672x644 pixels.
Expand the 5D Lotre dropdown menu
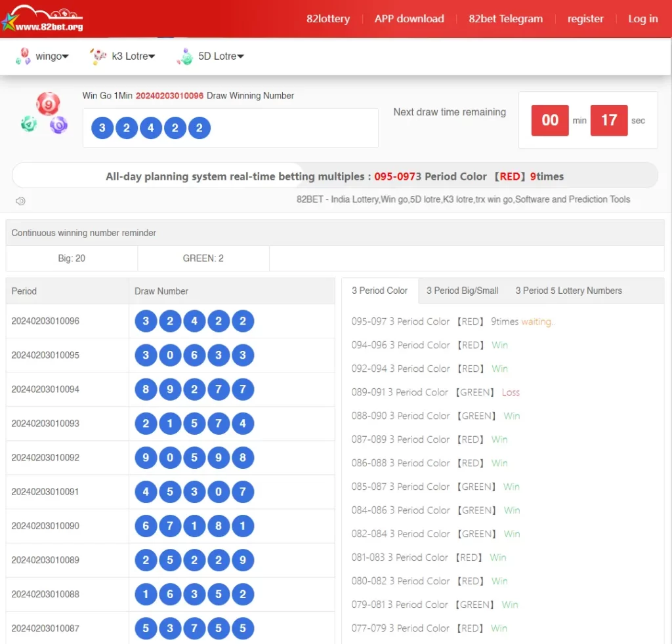pyautogui.click(x=220, y=56)
